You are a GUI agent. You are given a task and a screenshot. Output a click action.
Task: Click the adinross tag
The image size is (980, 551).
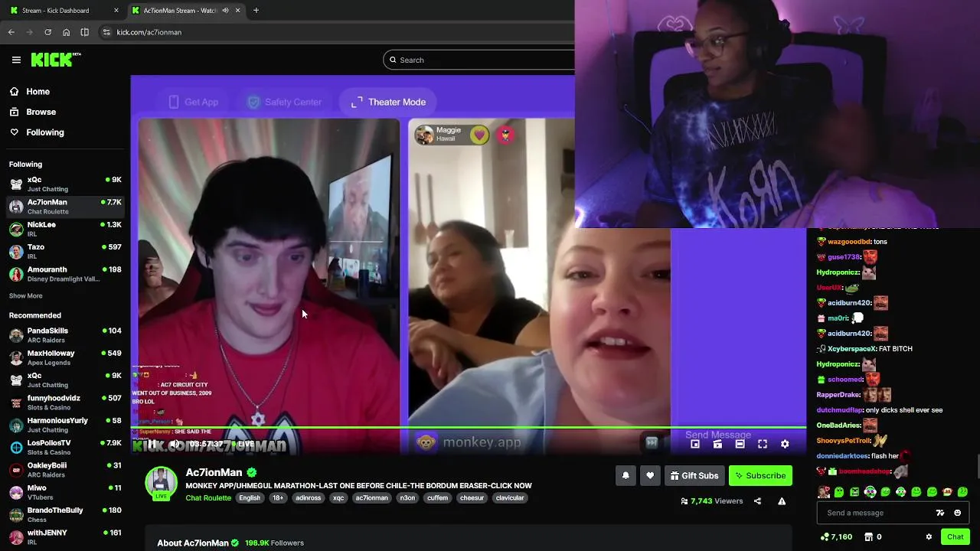[x=309, y=498]
